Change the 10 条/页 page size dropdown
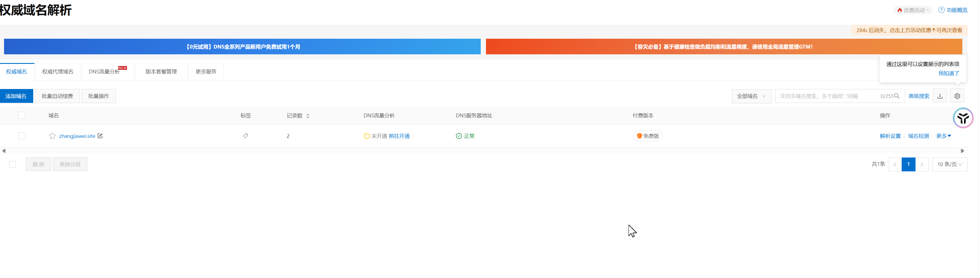 [x=949, y=164]
